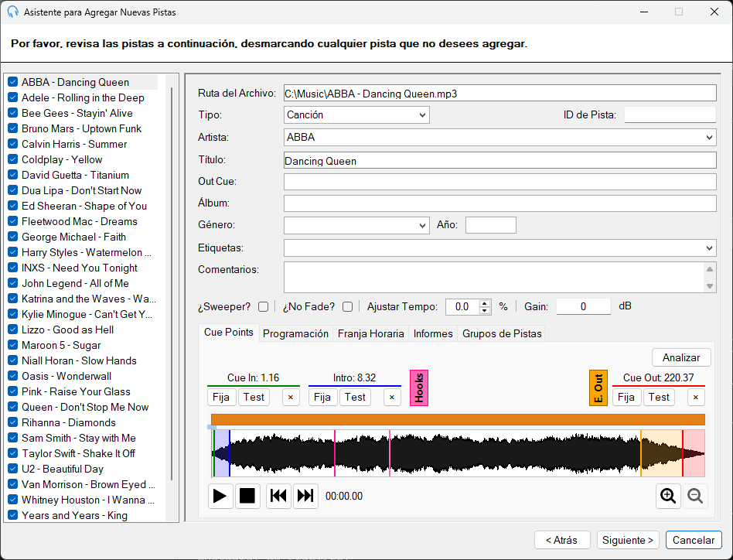Click Test under Cue Out
The height and width of the screenshot is (560, 733).
click(659, 398)
